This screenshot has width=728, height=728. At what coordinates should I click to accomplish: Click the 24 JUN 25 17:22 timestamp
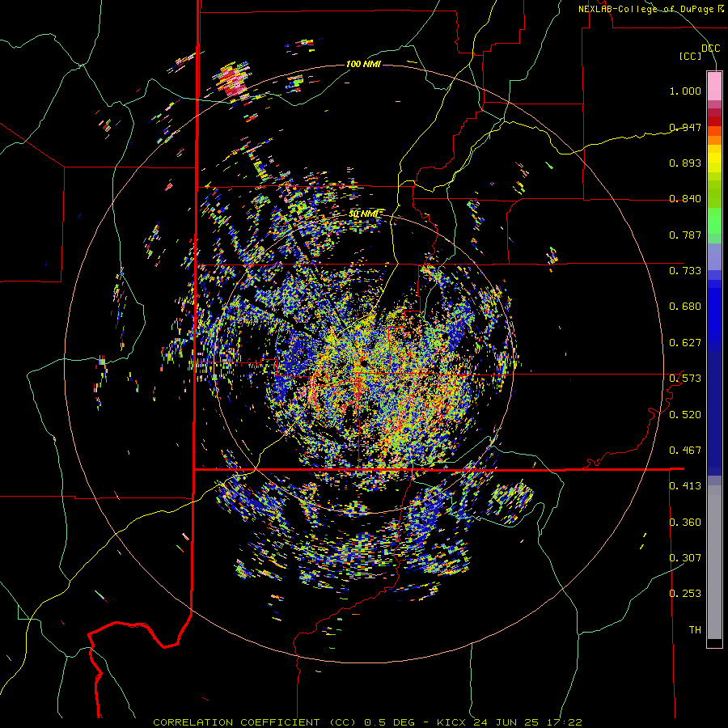click(528, 722)
